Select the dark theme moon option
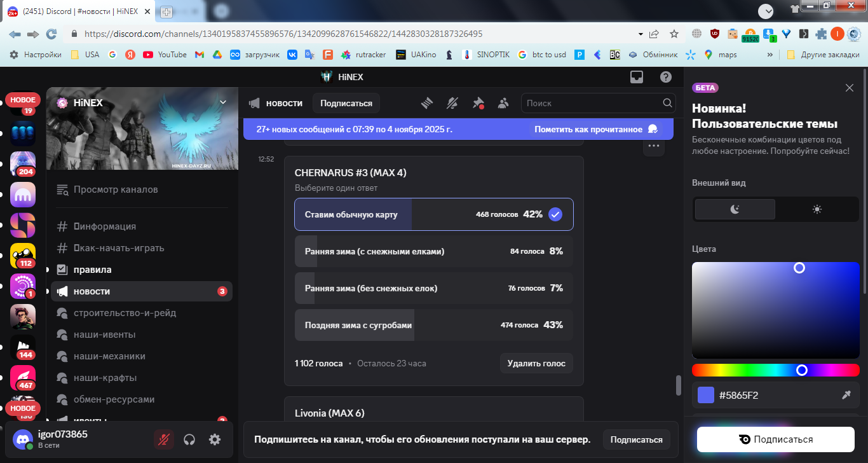The width and height of the screenshot is (868, 463). (x=735, y=209)
